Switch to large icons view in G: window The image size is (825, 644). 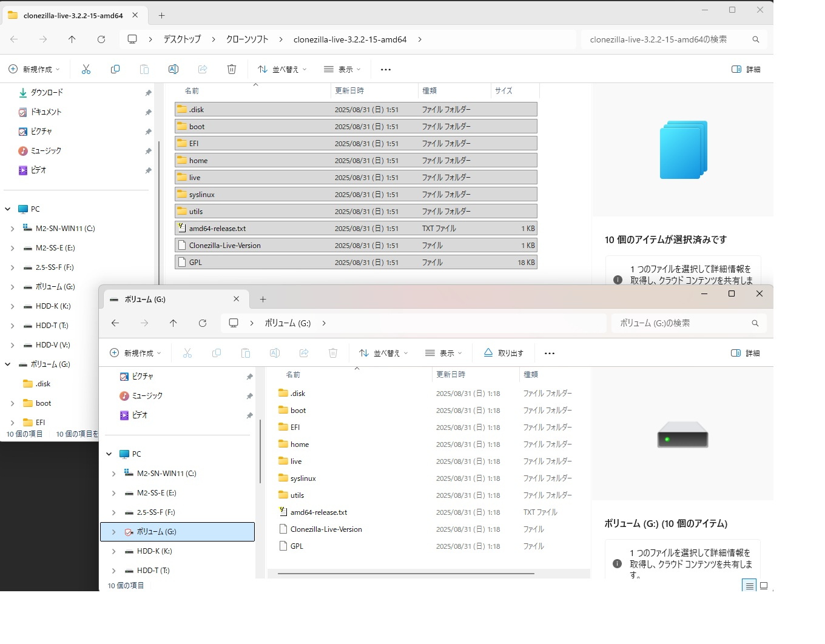click(764, 586)
